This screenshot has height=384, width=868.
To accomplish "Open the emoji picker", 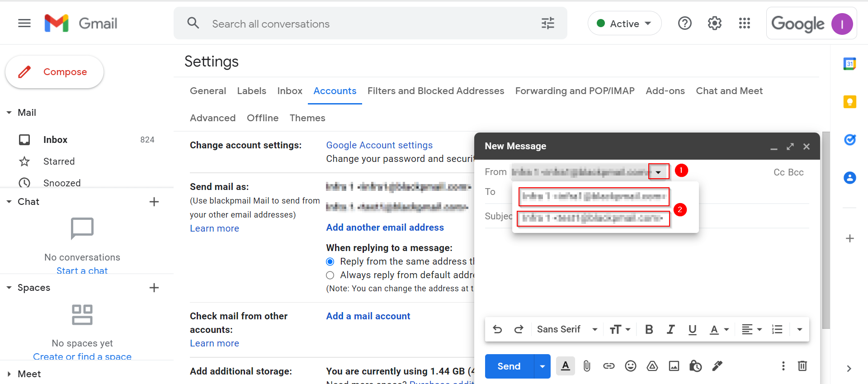I will pyautogui.click(x=630, y=366).
